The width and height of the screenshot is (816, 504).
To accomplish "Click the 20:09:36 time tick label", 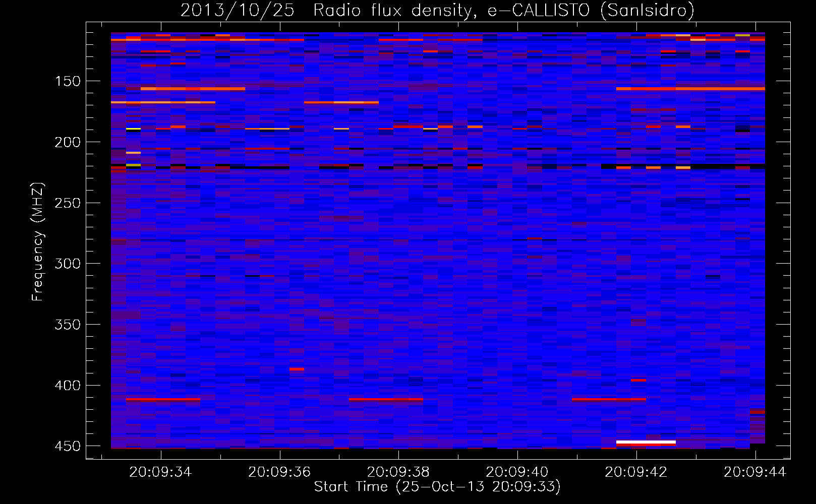I will 279,472.
